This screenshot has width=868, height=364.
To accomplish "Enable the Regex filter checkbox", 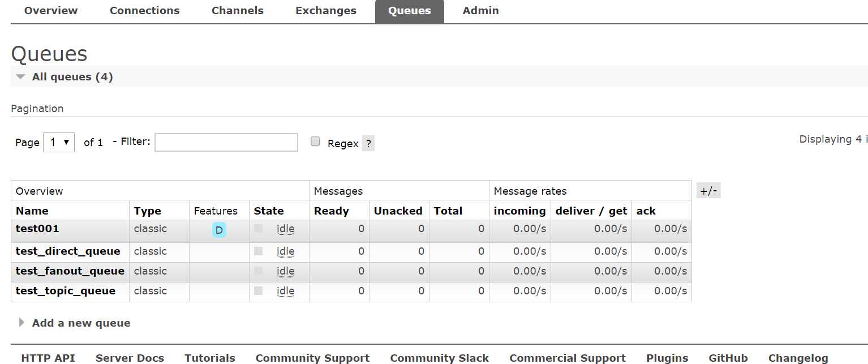I will click(x=316, y=142).
